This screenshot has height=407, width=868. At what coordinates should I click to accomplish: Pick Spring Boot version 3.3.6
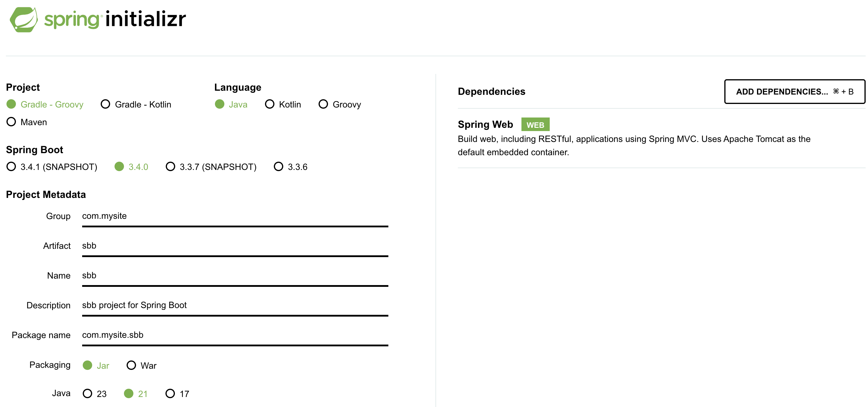click(x=291, y=167)
